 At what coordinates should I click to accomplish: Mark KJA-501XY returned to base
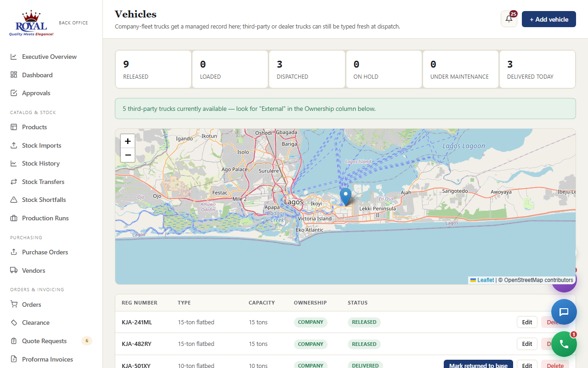tap(478, 365)
